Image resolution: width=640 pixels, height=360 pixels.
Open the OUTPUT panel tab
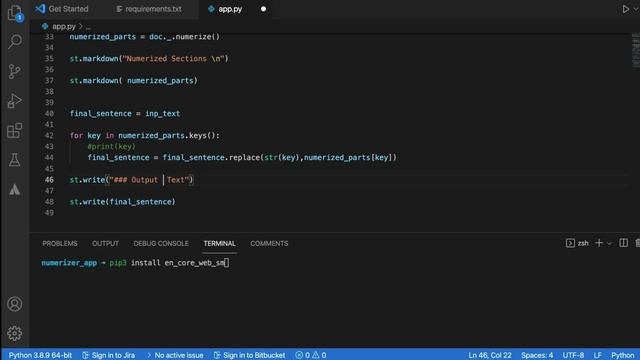coord(105,243)
